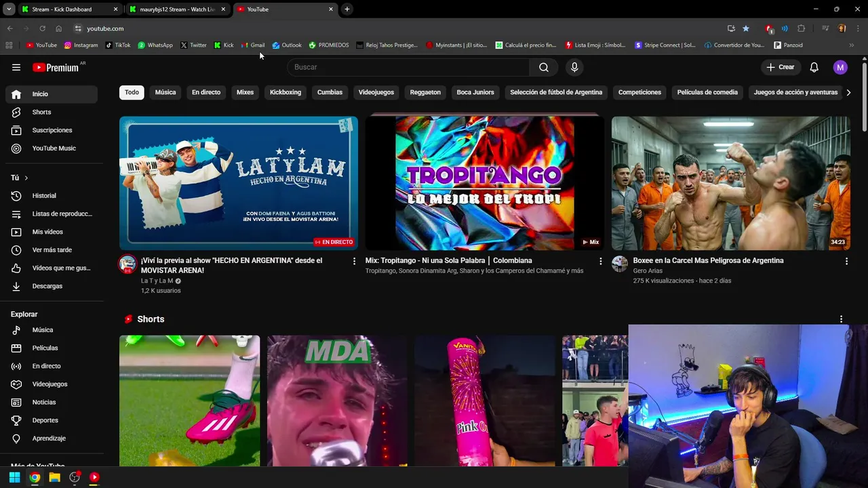Show more filter chips with right arrow

[848, 92]
